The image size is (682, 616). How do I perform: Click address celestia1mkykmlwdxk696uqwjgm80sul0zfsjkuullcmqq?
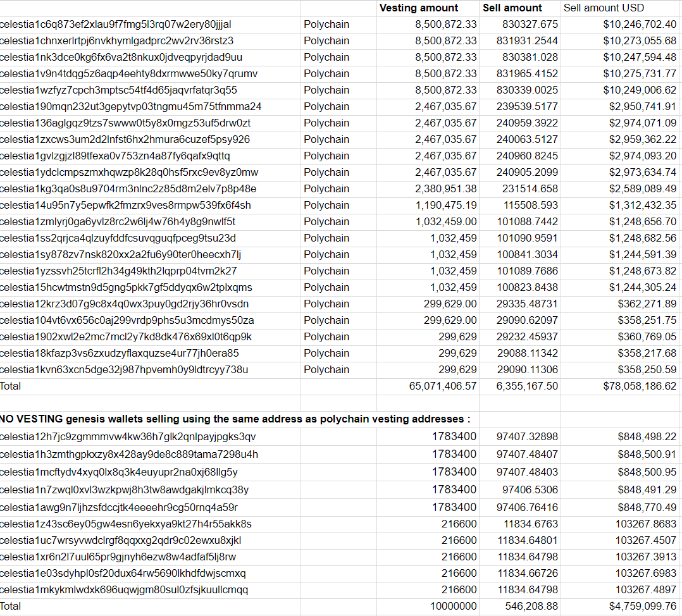tap(124, 590)
